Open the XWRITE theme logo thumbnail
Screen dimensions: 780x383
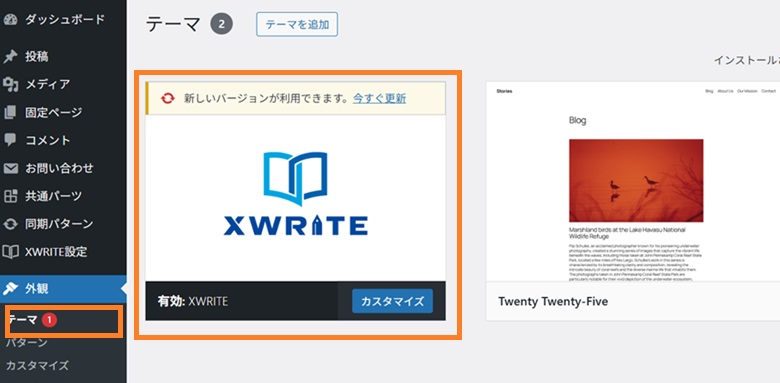click(x=295, y=198)
